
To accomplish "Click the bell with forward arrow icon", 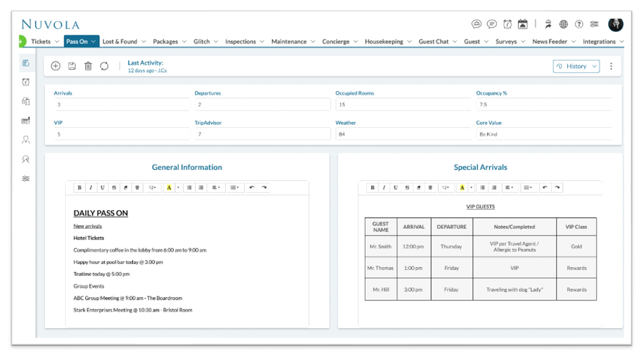I will point(548,24).
